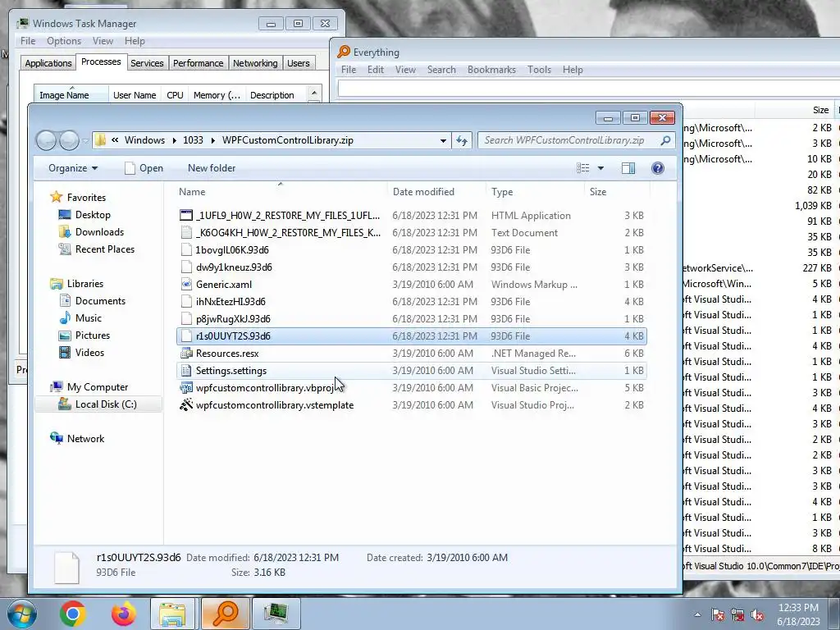Viewport: 840px width, 630px height.
Task: Open the Search menu in Everything
Action: (441, 70)
